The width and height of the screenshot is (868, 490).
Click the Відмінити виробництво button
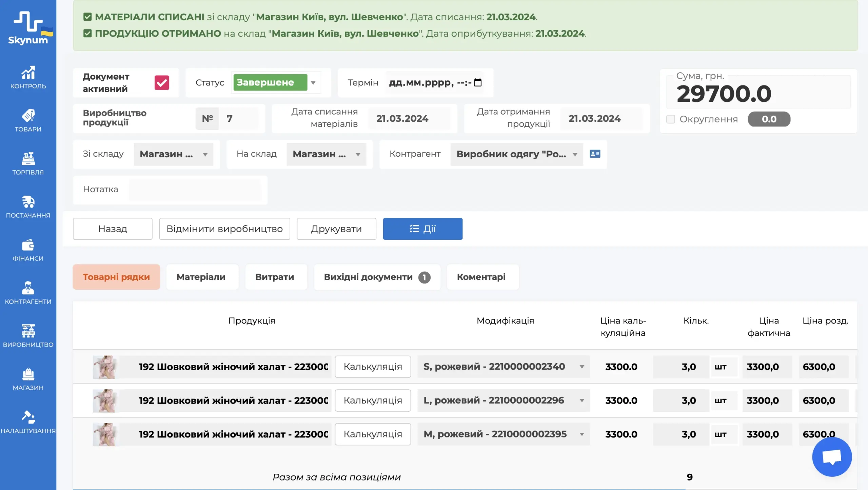pos(224,229)
